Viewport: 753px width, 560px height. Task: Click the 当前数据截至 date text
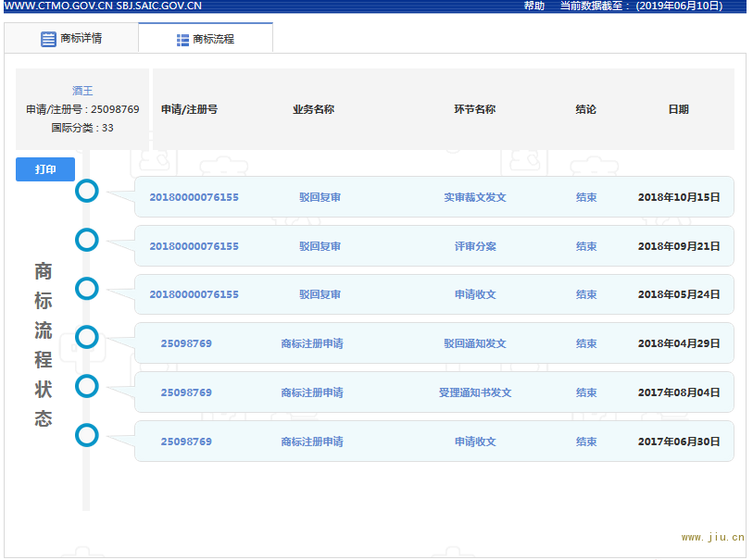[641, 6]
